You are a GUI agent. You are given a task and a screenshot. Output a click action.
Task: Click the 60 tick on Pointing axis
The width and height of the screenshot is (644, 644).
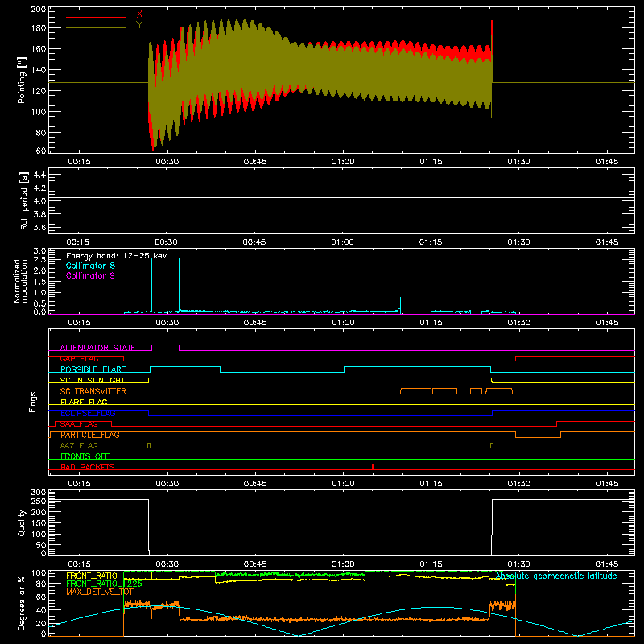(x=41, y=151)
